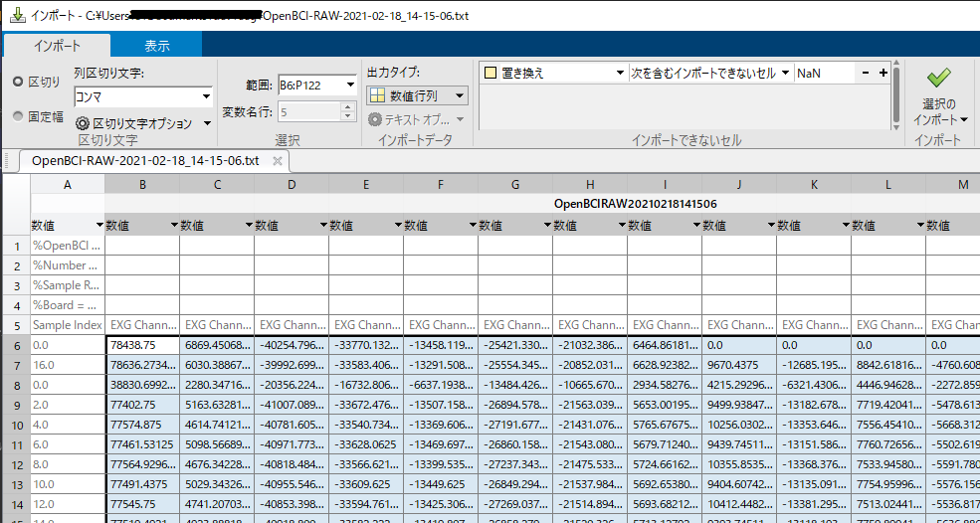980x523 pixels.
Task: Increase the variable names row stepper
Action: (x=348, y=107)
